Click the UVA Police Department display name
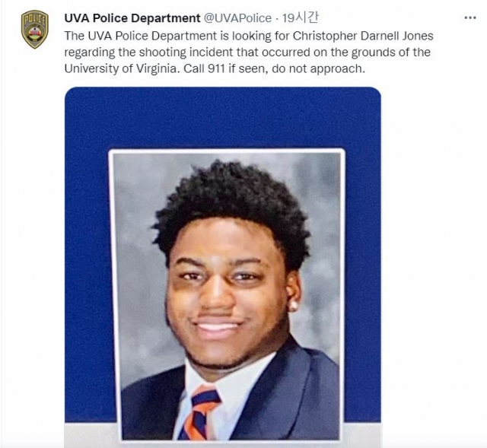This screenshot has height=448, width=487. click(132, 18)
